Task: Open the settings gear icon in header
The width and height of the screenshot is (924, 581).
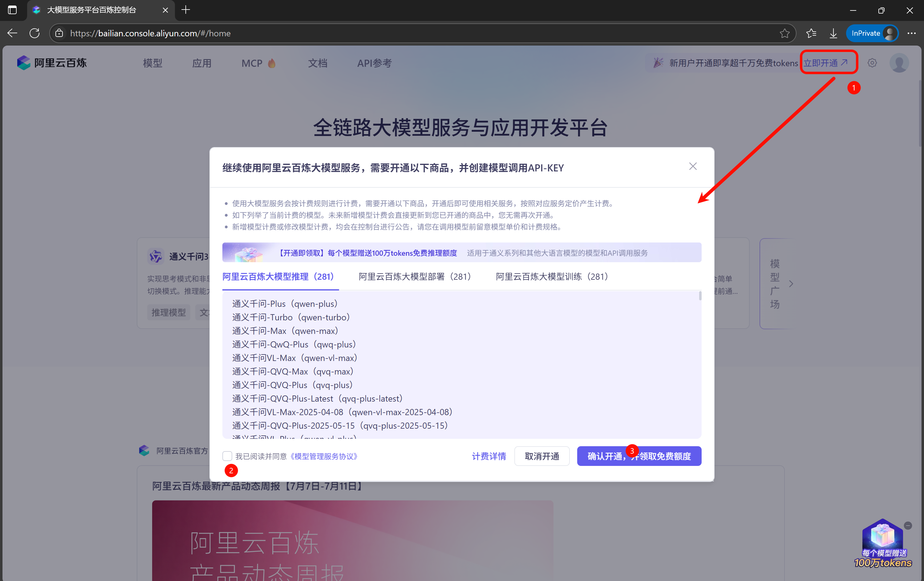Action: [872, 63]
